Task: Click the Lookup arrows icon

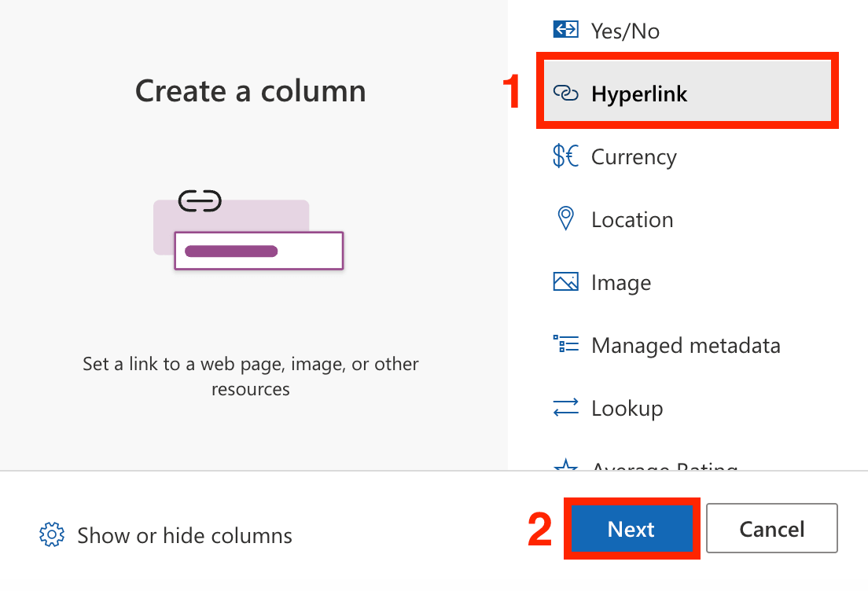Action: [566, 407]
